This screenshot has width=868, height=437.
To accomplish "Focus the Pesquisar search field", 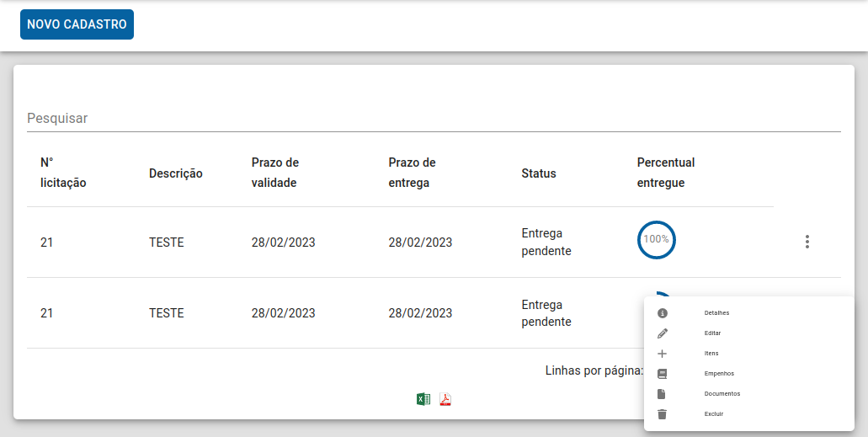I will coord(434,119).
